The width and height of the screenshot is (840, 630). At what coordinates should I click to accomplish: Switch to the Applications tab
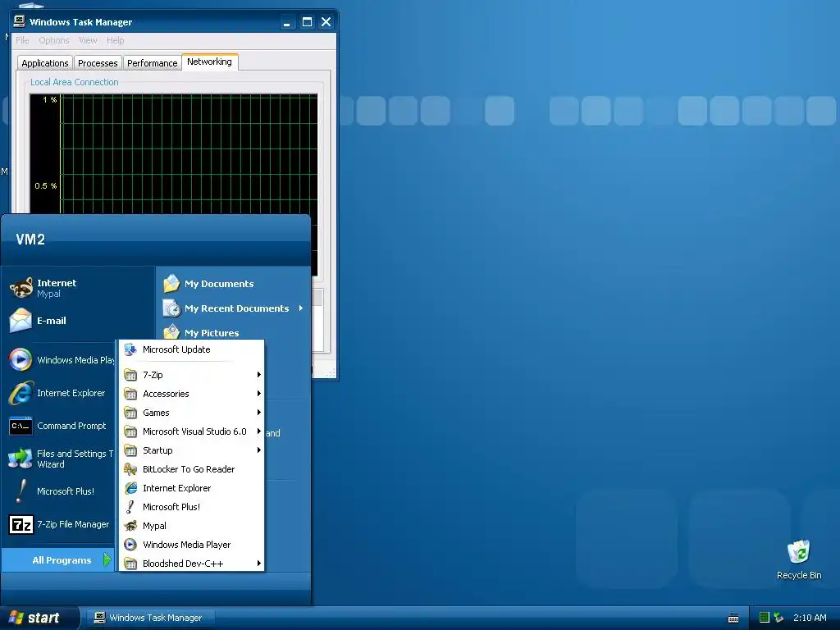45,63
